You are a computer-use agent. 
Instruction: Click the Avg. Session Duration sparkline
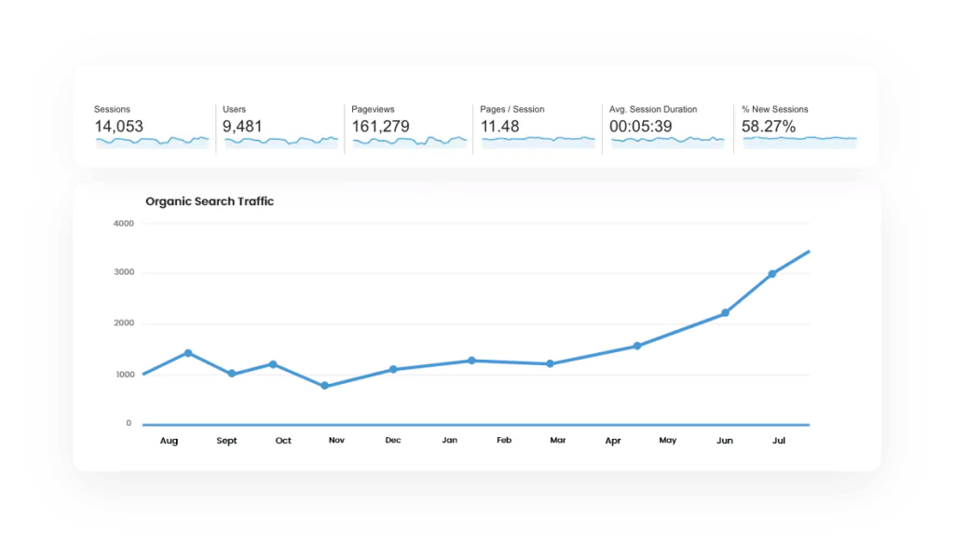pos(666,141)
